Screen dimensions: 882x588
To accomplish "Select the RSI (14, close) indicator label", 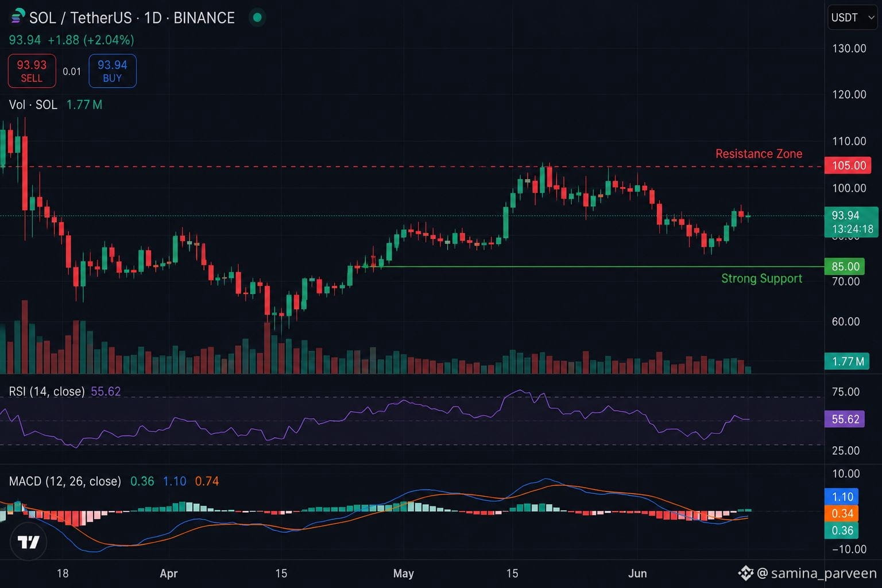I will tap(47, 392).
